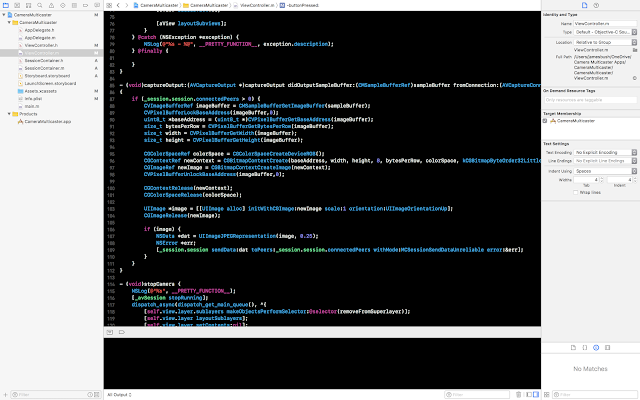
Task: Adjust the Tab width stepper
Action: (x=602, y=180)
